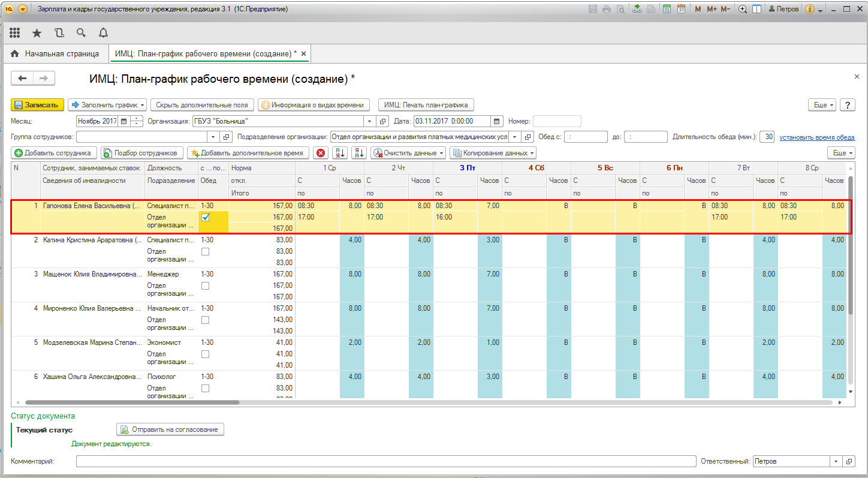This screenshot has height=478, width=868.
Task: Open the history icon in top toolbar
Action: [59, 33]
